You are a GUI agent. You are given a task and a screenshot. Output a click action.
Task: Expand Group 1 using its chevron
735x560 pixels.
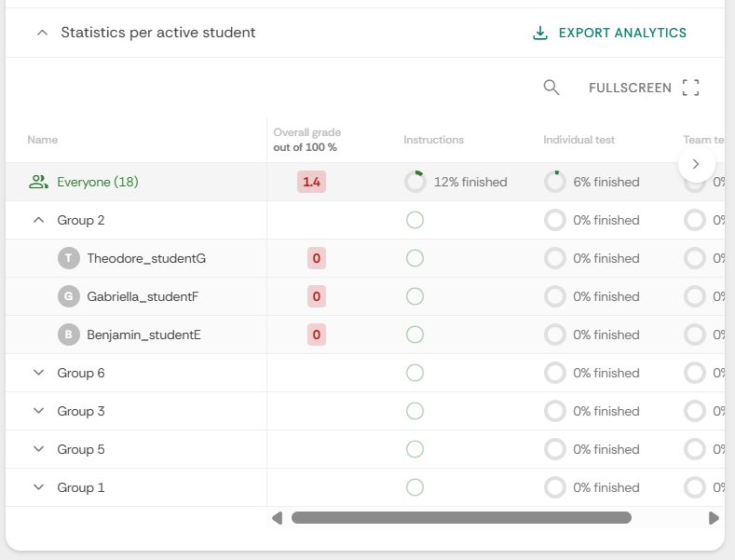click(39, 487)
